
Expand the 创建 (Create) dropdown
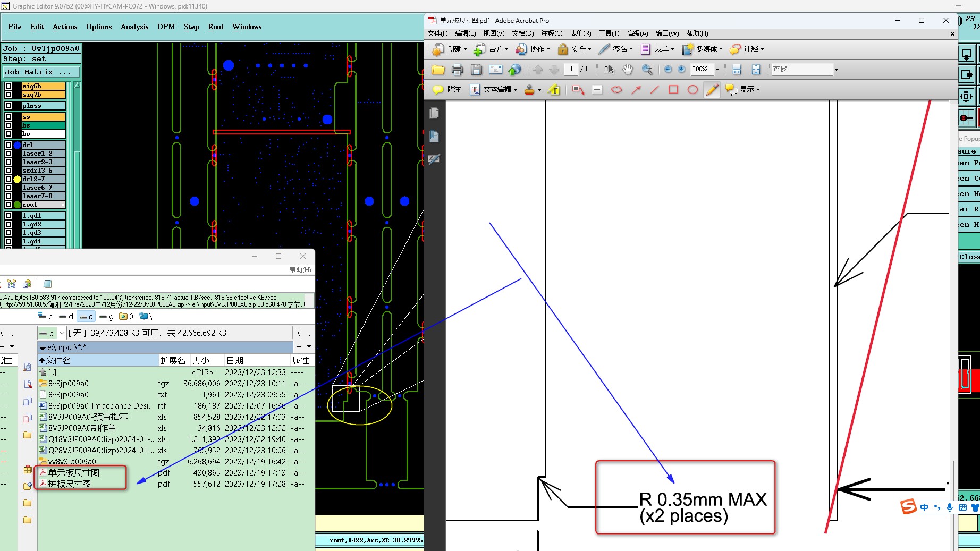click(x=465, y=49)
